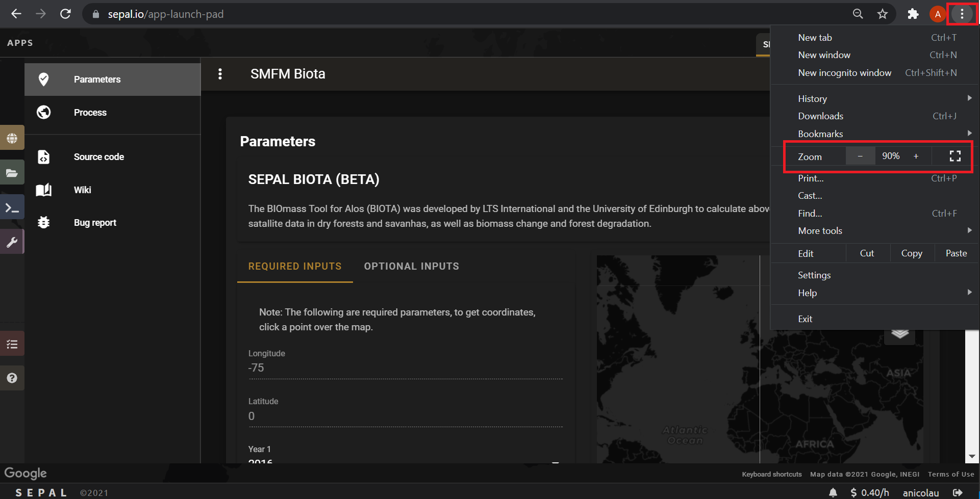The width and height of the screenshot is (980, 499).
Task: Increase browser zoom with plus button
Action: point(916,156)
